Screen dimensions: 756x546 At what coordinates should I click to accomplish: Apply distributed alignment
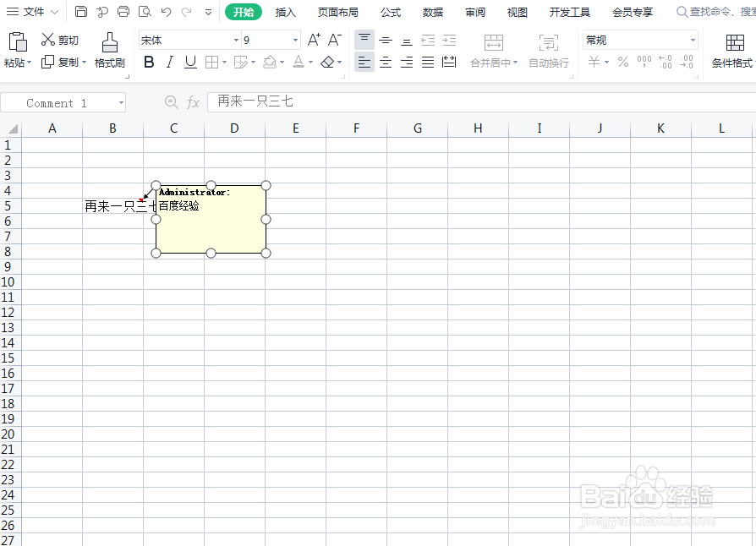click(449, 63)
